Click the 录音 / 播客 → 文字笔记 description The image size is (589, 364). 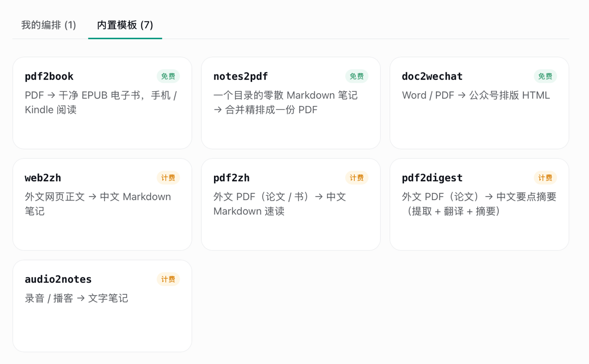77,298
